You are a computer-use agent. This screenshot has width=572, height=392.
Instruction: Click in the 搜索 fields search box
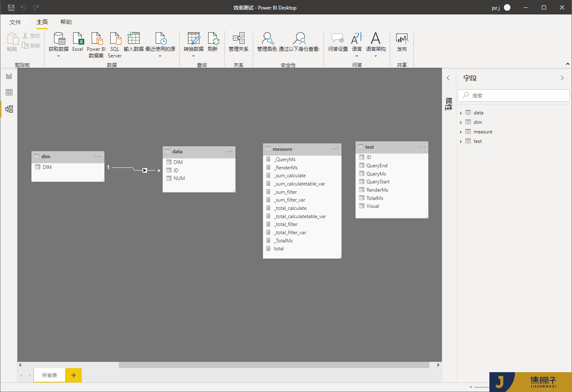514,95
